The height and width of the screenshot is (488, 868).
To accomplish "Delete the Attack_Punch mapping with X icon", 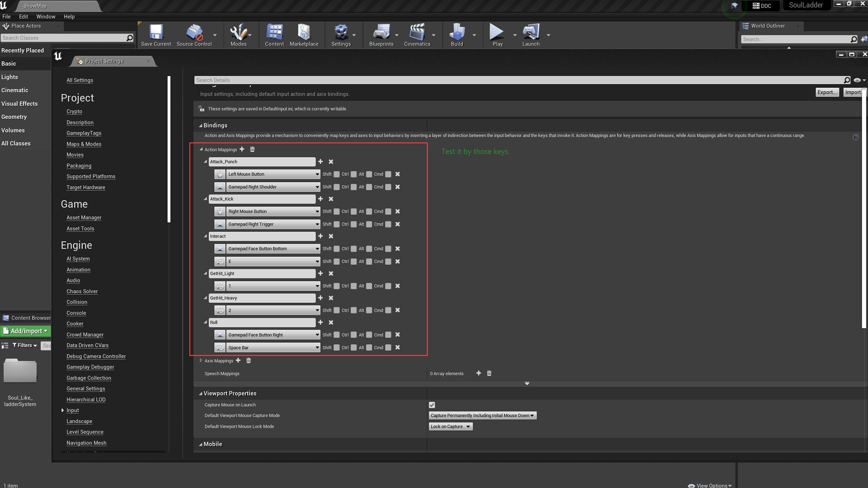I will pyautogui.click(x=331, y=162).
